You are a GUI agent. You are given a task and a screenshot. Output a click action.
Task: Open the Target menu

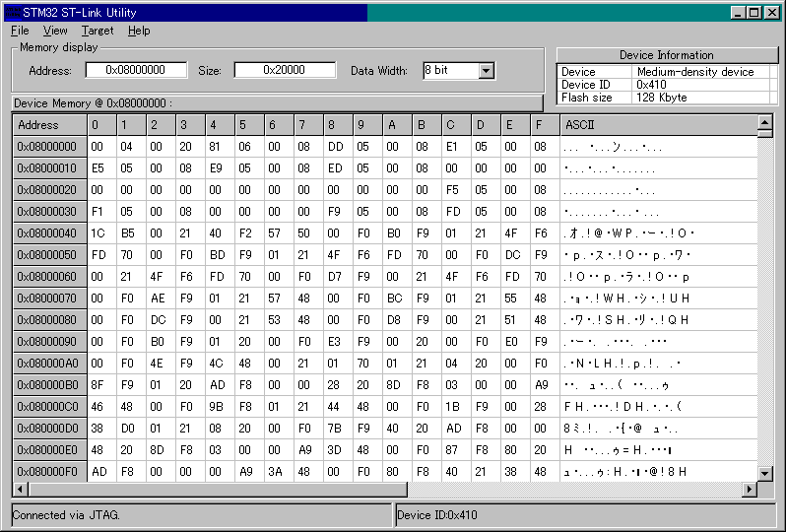click(x=98, y=32)
